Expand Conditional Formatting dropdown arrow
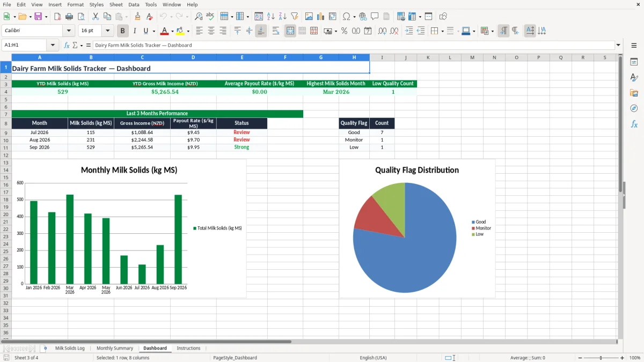The height and width of the screenshot is (362, 644). pyautogui.click(x=492, y=31)
